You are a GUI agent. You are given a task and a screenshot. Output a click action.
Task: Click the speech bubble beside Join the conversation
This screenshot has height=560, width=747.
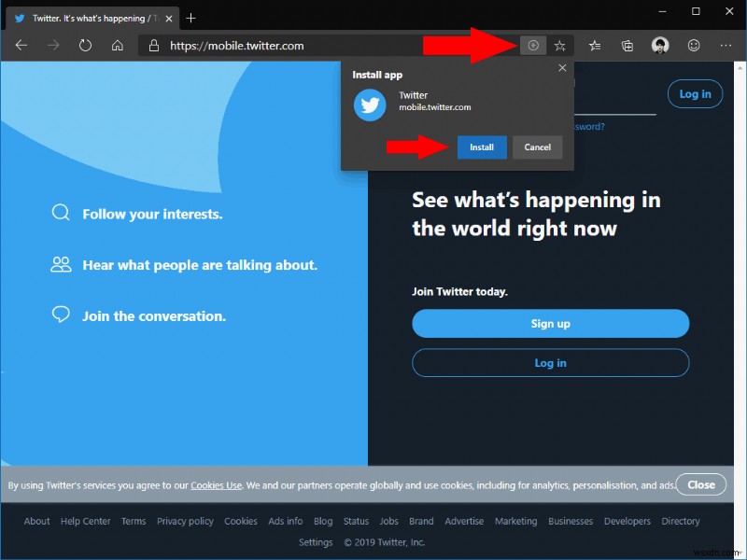(60, 315)
